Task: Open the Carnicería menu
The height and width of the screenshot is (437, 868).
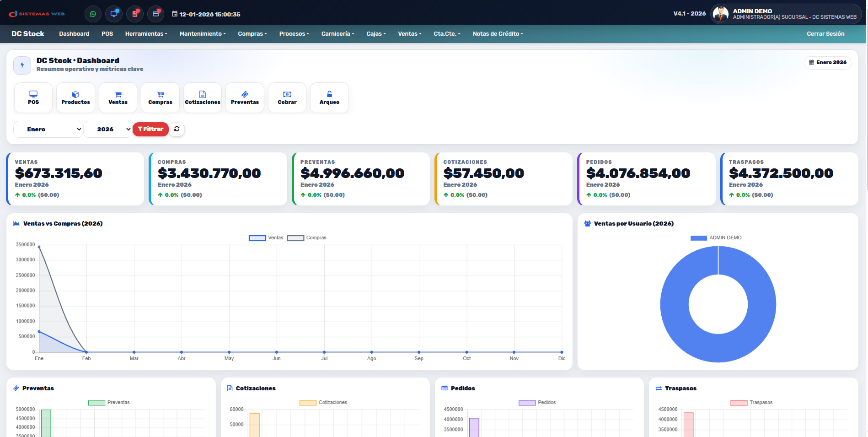Action: [x=338, y=34]
